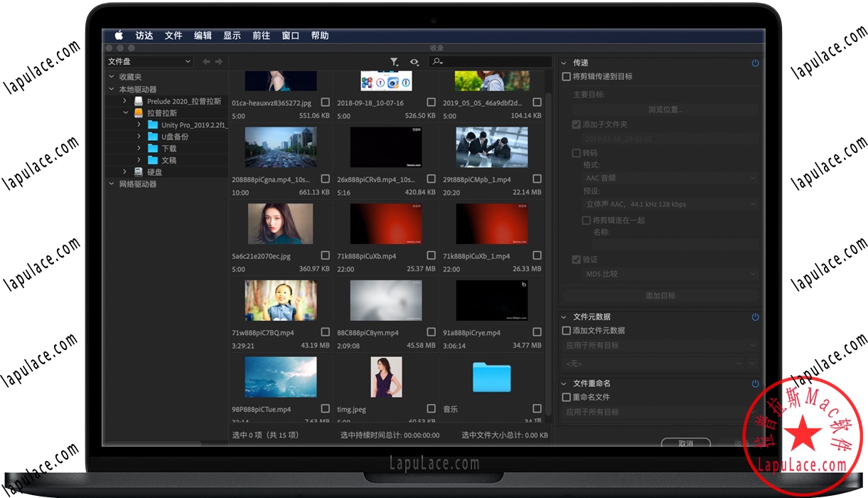The height and width of the screenshot is (498, 868).
Task: Enable the 将剪辑传递到目标 checkbox
Action: (566, 75)
